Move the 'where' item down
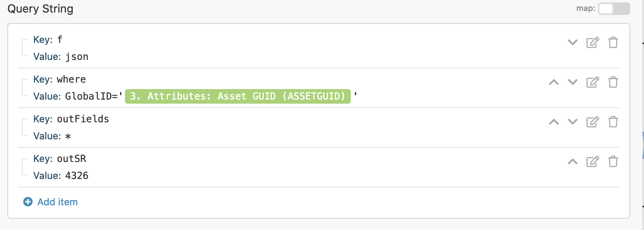 point(572,82)
